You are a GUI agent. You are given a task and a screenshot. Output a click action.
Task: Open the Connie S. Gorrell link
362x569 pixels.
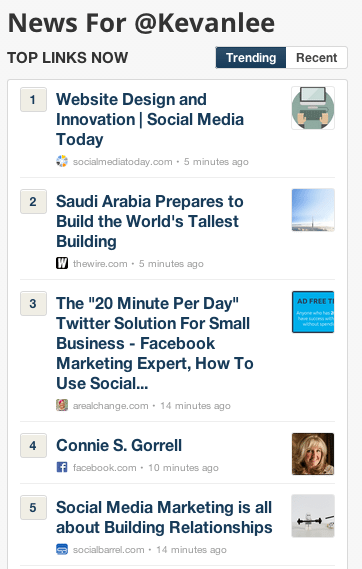pos(119,445)
